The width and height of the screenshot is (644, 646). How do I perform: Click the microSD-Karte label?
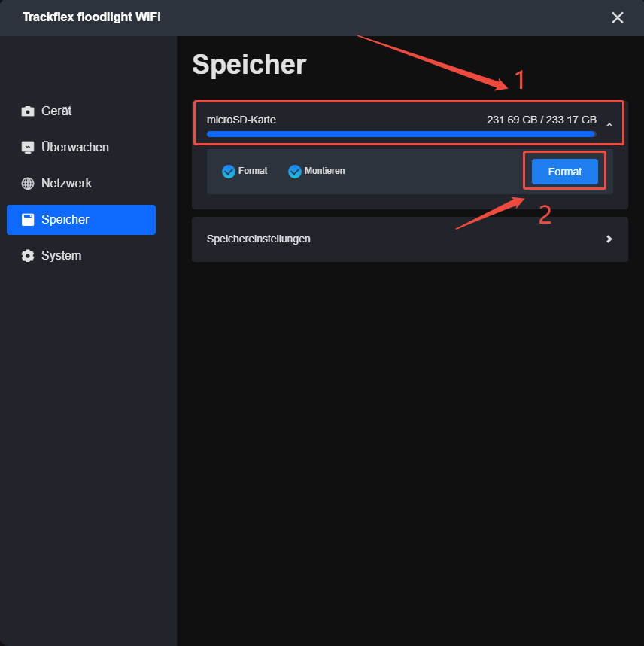[241, 120]
